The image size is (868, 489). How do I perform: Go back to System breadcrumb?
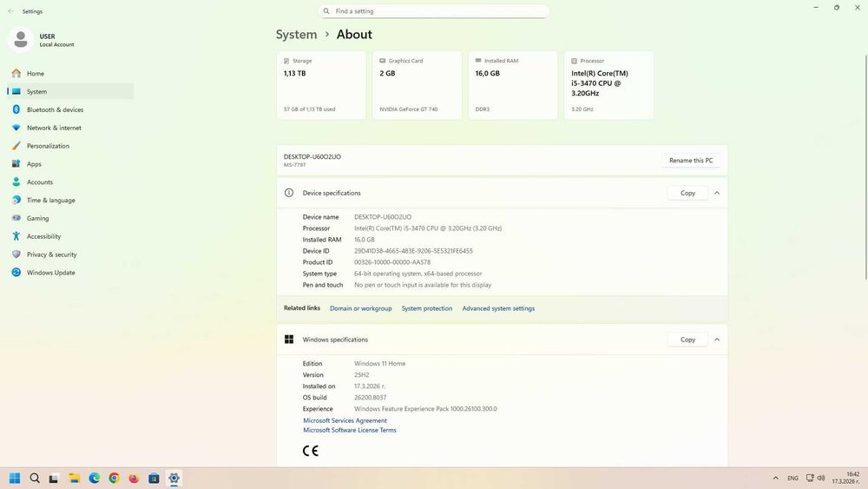pos(296,35)
